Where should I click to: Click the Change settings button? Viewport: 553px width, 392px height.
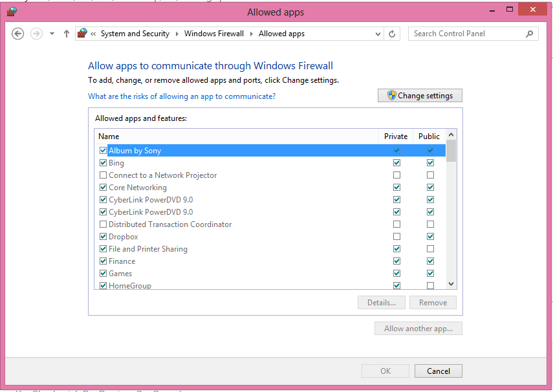pos(420,95)
